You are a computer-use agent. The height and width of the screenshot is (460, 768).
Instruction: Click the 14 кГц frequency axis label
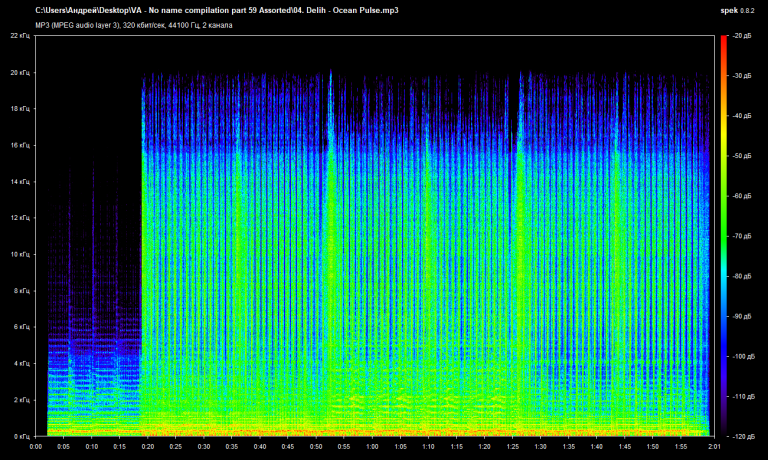[20, 182]
